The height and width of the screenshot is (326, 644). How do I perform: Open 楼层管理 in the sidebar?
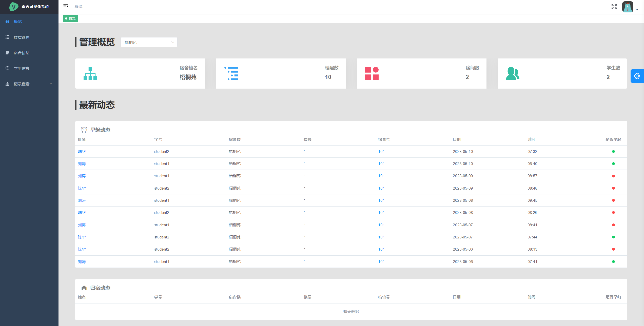pos(22,37)
